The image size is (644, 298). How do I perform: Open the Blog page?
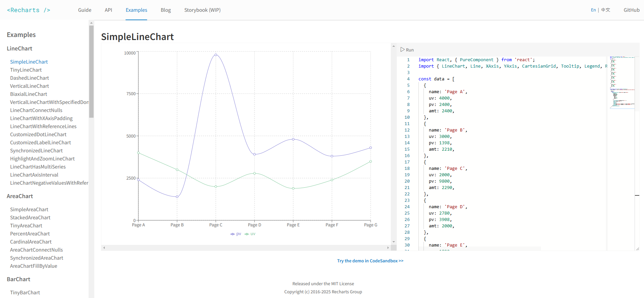tap(166, 10)
